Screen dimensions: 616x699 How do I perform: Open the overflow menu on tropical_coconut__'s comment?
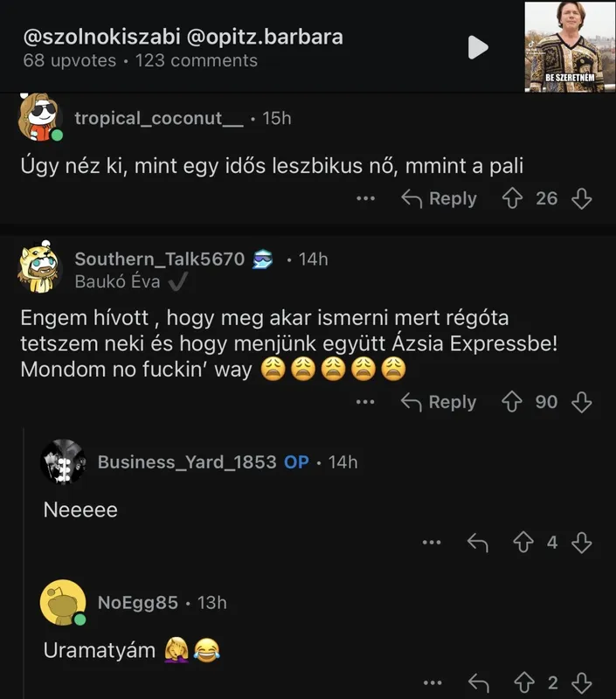[363, 198]
